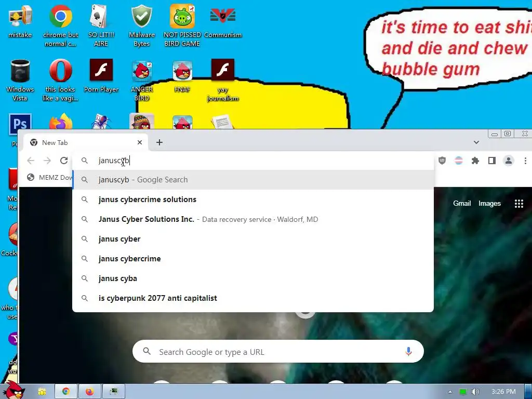The height and width of the screenshot is (399, 532).
Task: Click the taskbar volume speaker icon
Action: tap(475, 392)
